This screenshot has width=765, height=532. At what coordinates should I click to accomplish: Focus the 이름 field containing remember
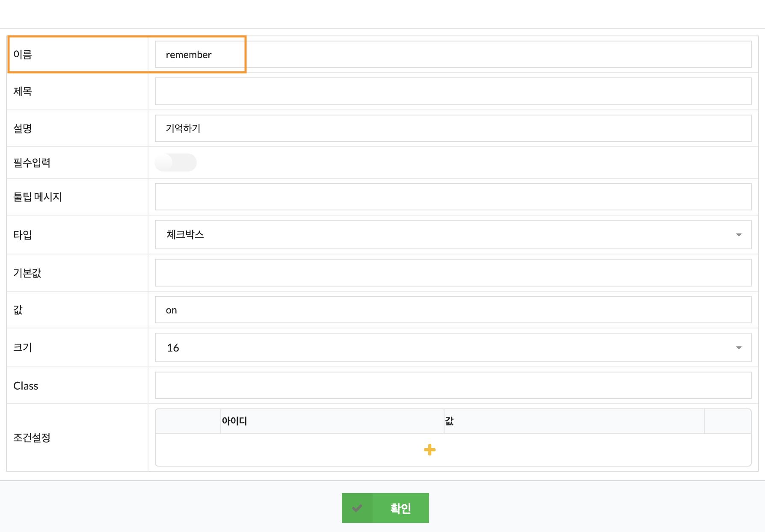453,54
